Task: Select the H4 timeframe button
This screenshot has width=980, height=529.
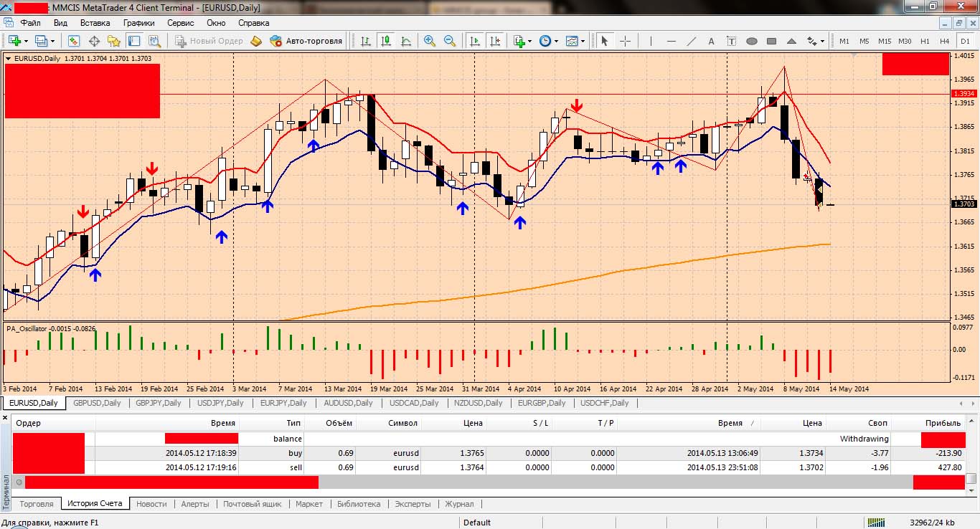Action: pyautogui.click(x=945, y=41)
